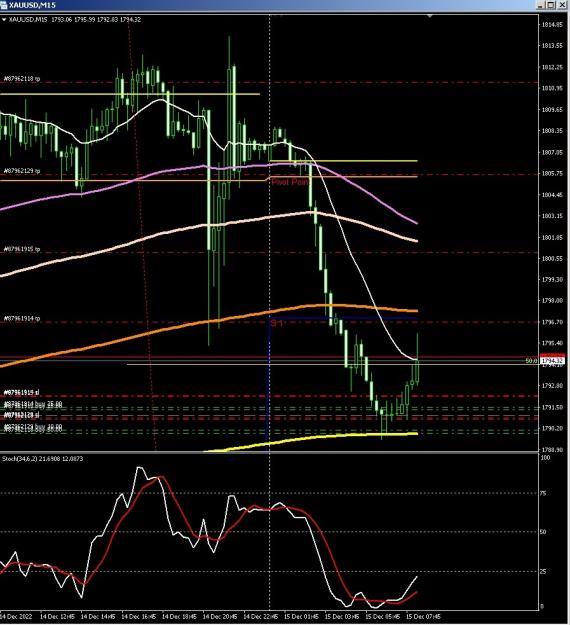Image resolution: width=570 pixels, height=625 pixels.
Task: Select the #87962118 tp order label
Action: click(x=22, y=79)
